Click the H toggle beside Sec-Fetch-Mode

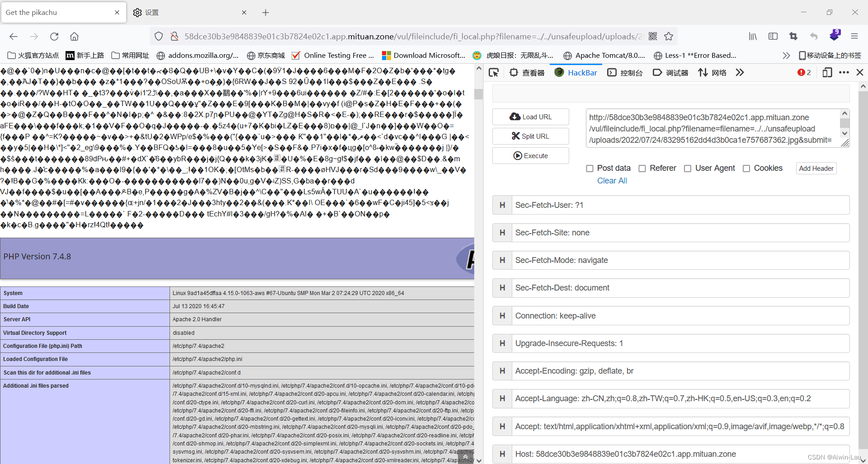pos(502,260)
